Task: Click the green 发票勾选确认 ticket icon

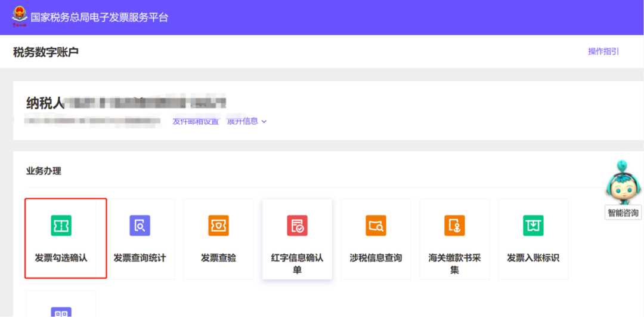Action: pyautogui.click(x=61, y=225)
